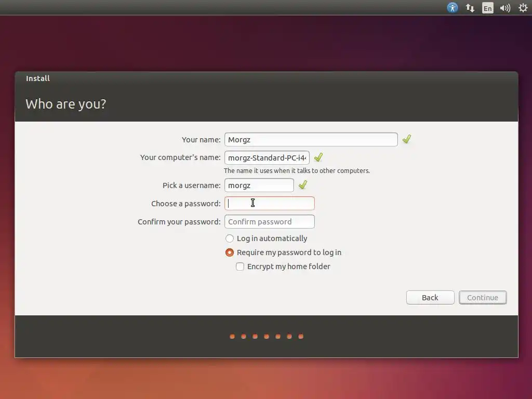
Task: Open the En keyboard layout indicator
Action: coord(487,8)
